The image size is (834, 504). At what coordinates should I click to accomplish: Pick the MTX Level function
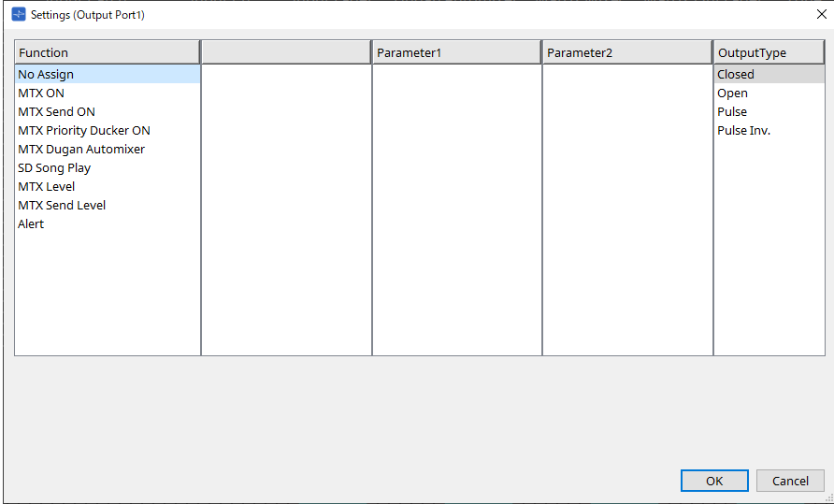(x=108, y=186)
